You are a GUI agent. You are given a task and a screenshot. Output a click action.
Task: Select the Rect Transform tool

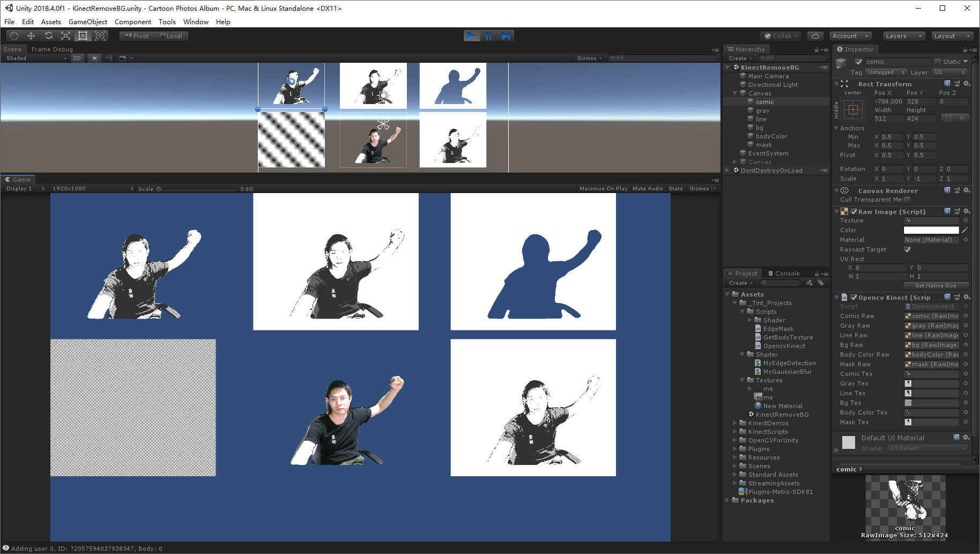pyautogui.click(x=83, y=35)
